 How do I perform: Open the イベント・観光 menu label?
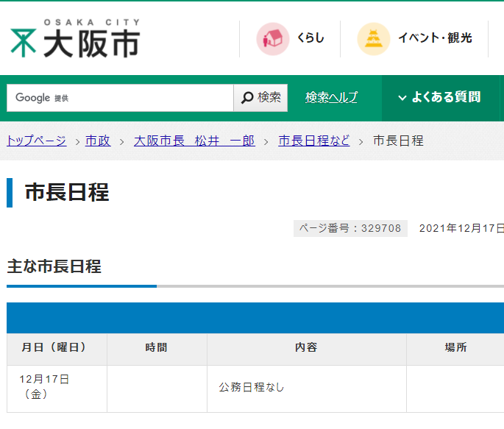pyautogui.click(x=435, y=38)
